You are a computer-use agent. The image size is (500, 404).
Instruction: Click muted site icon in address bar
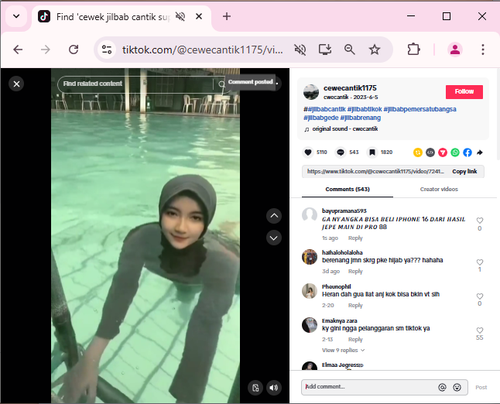click(x=300, y=50)
